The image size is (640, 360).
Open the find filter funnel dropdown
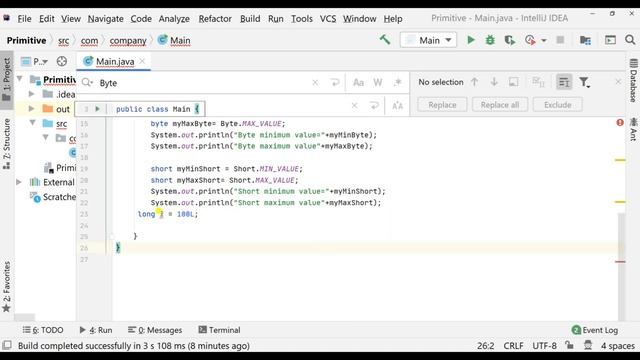pos(584,82)
